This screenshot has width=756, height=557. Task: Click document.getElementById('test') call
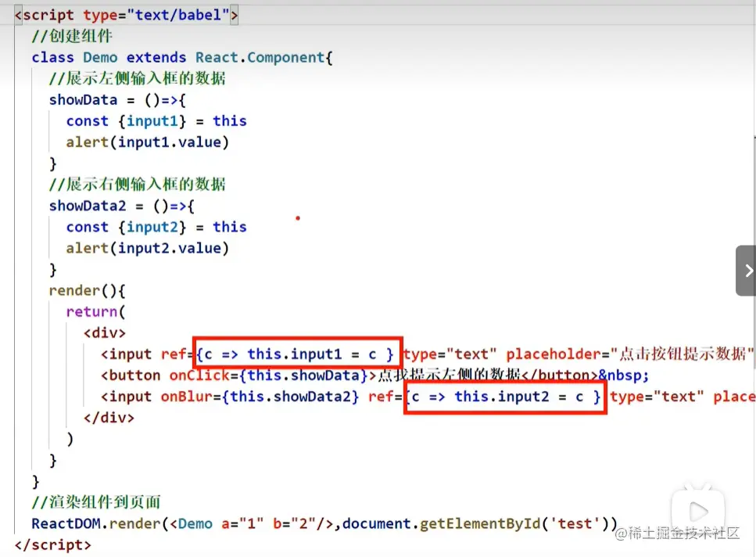click(475, 523)
